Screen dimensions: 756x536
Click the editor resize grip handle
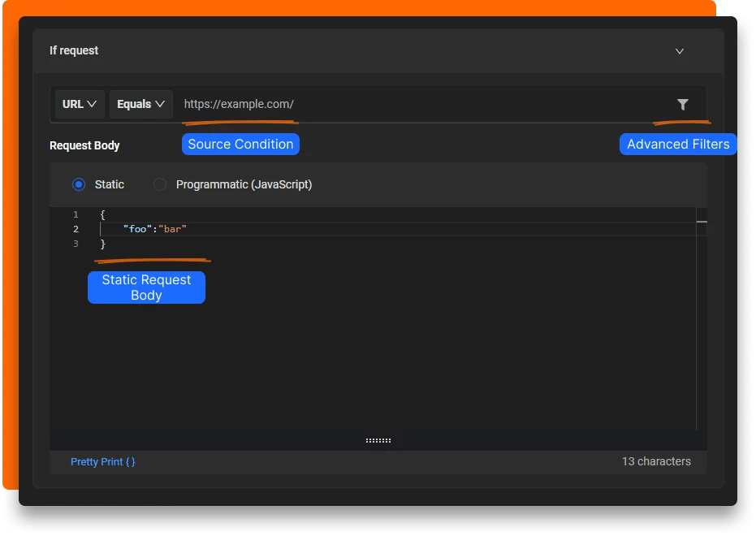[378, 440]
